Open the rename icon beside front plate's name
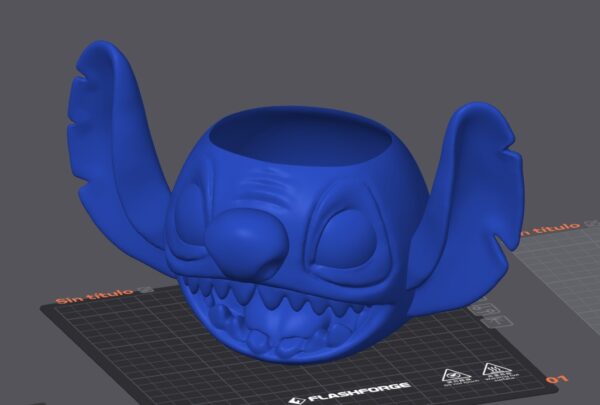This screenshot has height=405, width=600. (145, 290)
